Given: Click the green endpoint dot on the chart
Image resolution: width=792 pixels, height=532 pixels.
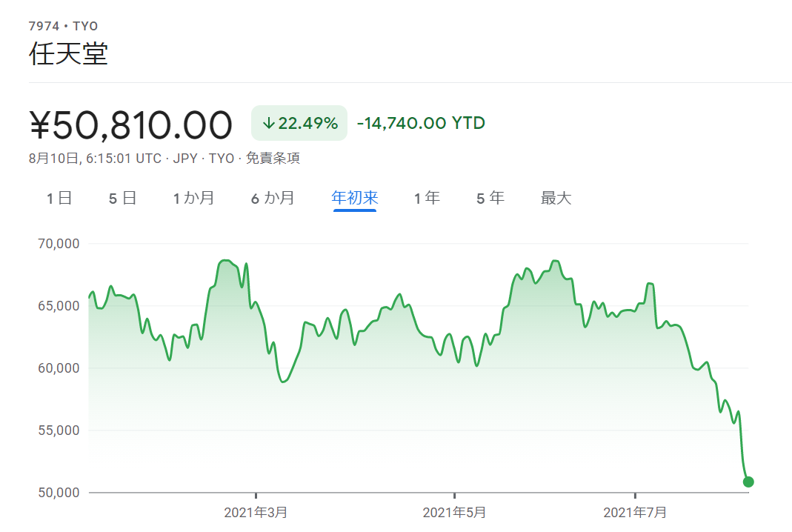Looking at the screenshot, I should point(748,482).
